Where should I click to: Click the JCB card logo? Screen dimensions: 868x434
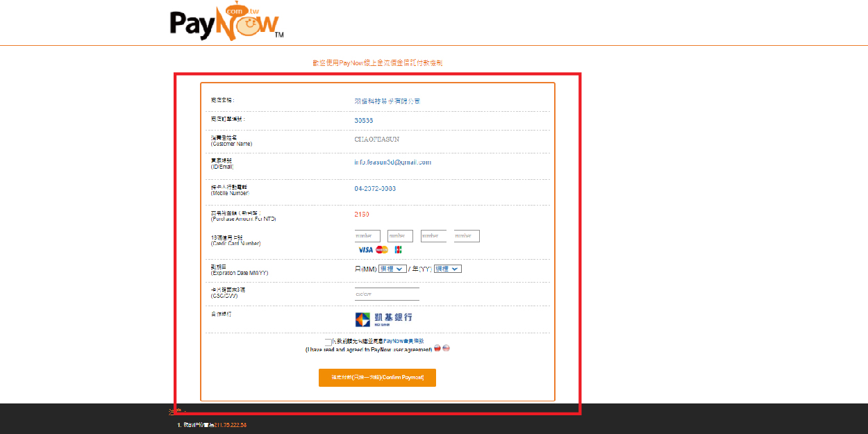399,249
